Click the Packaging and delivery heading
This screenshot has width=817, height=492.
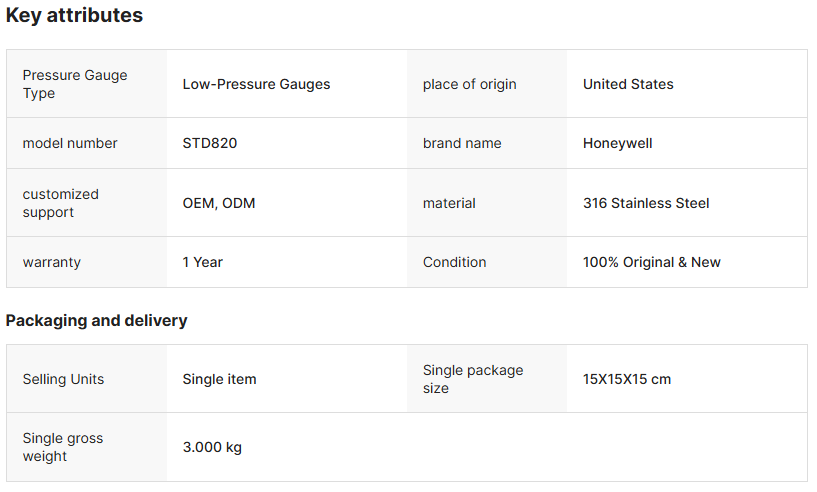[96, 321]
